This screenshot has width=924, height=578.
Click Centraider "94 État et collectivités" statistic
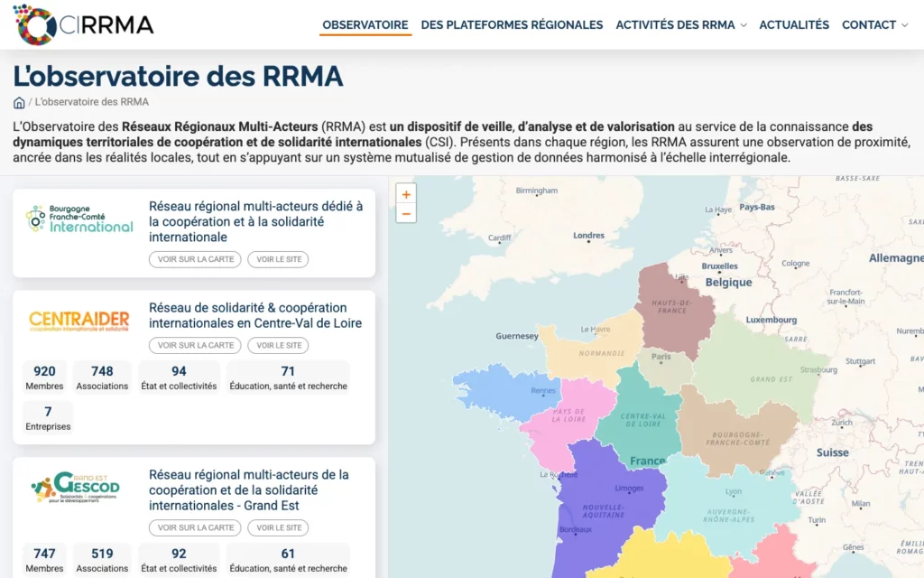179,378
